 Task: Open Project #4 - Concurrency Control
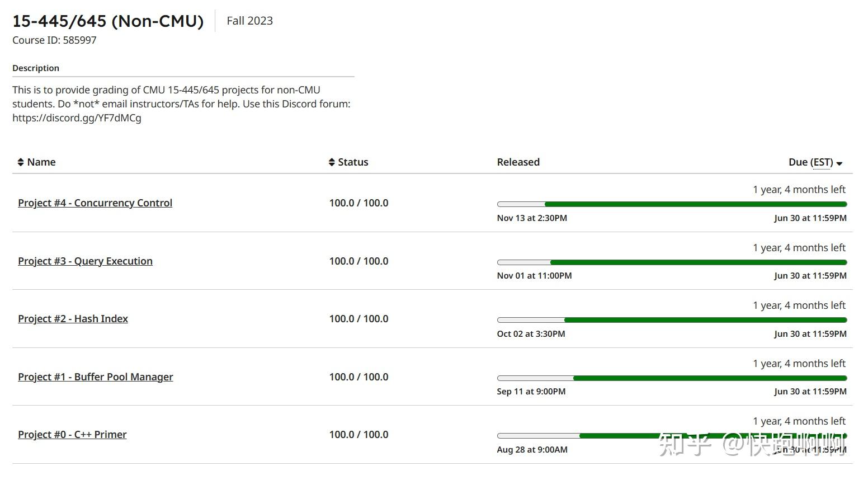coord(95,203)
